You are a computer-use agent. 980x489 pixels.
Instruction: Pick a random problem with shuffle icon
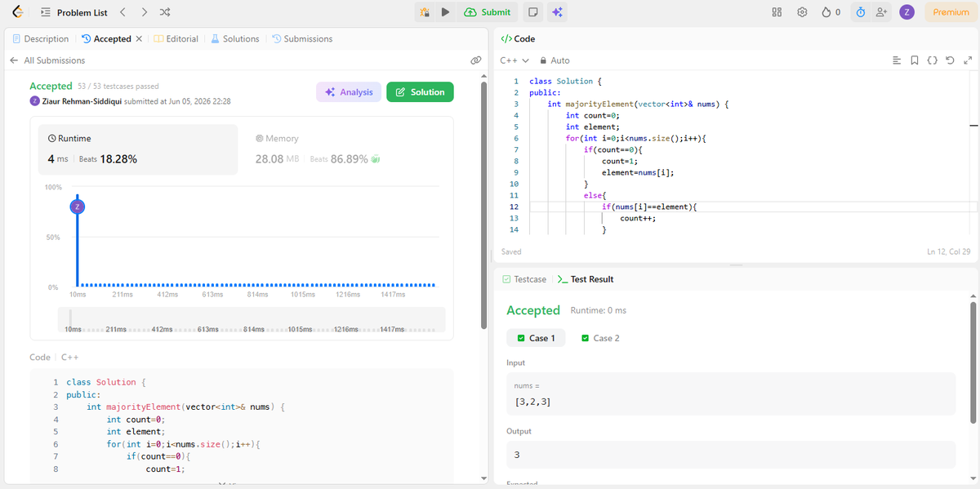(x=165, y=12)
